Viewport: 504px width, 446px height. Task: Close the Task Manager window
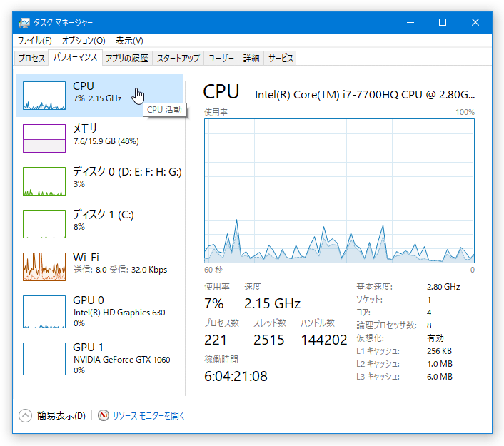[x=475, y=22]
